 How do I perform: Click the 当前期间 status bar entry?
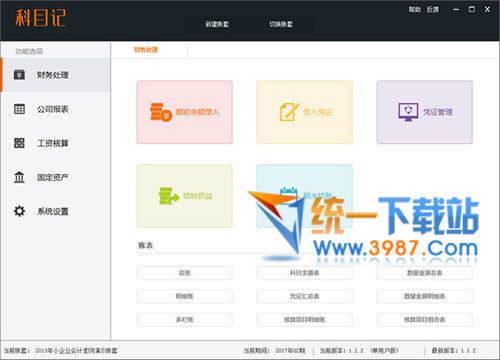(x=274, y=351)
